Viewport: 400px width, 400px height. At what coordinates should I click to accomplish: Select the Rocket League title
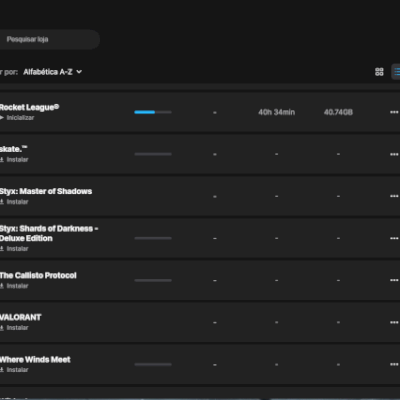[x=29, y=107]
